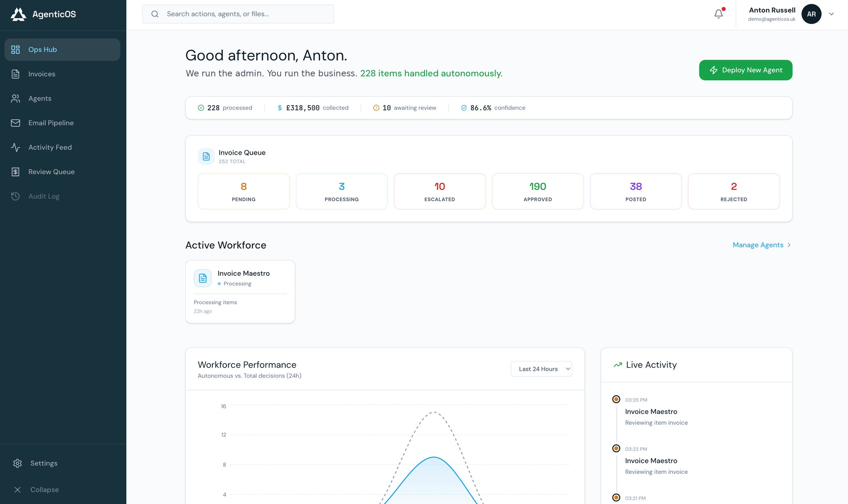848x504 pixels.
Task: Click Invoice Maestro entry at 03:35 PM
Action: click(651, 412)
